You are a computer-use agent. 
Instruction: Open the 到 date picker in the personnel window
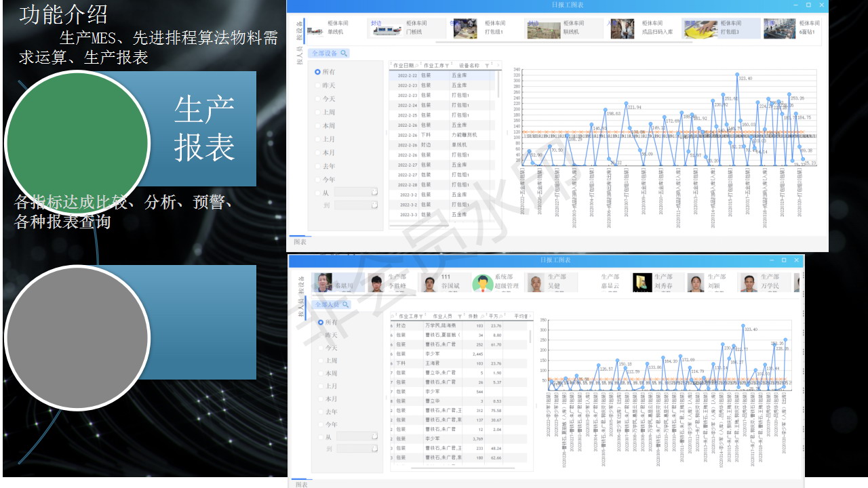click(374, 449)
